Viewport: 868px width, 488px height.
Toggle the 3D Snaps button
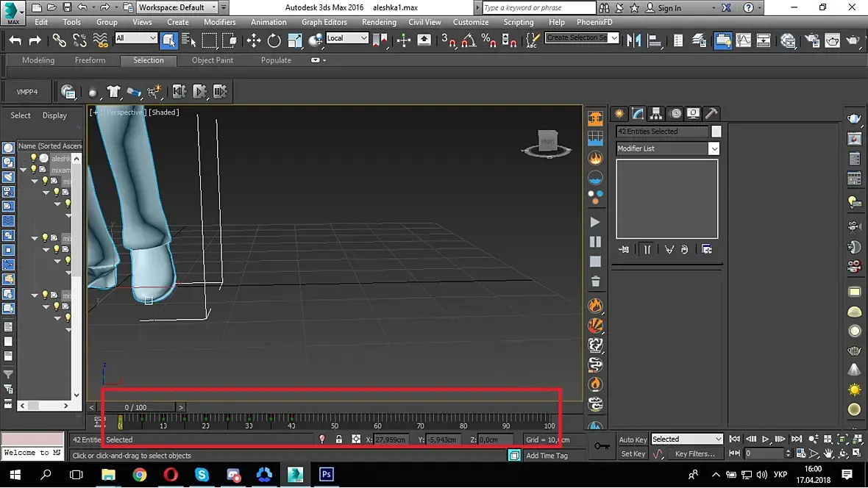[x=449, y=40]
